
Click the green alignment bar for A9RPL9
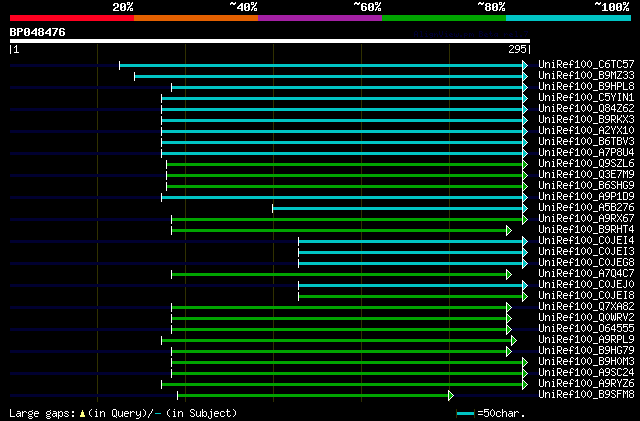(337, 341)
